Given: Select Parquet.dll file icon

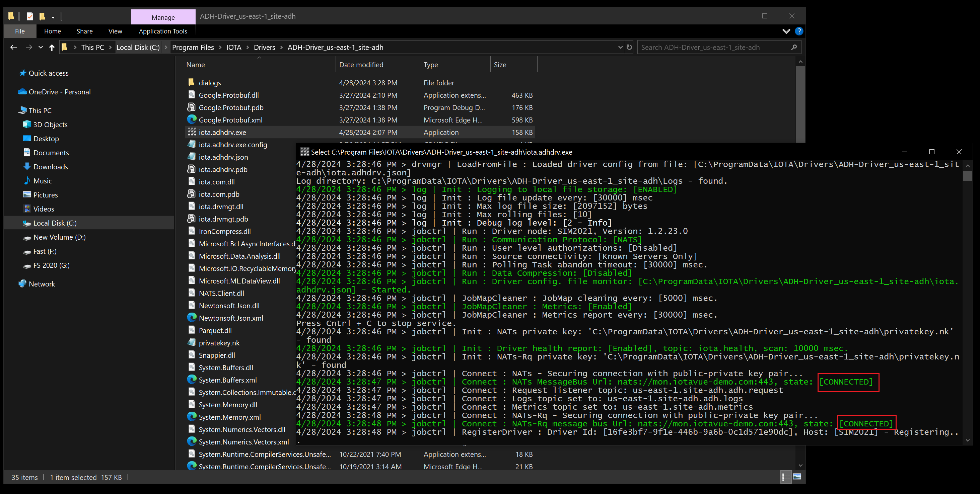Looking at the screenshot, I should (x=192, y=330).
